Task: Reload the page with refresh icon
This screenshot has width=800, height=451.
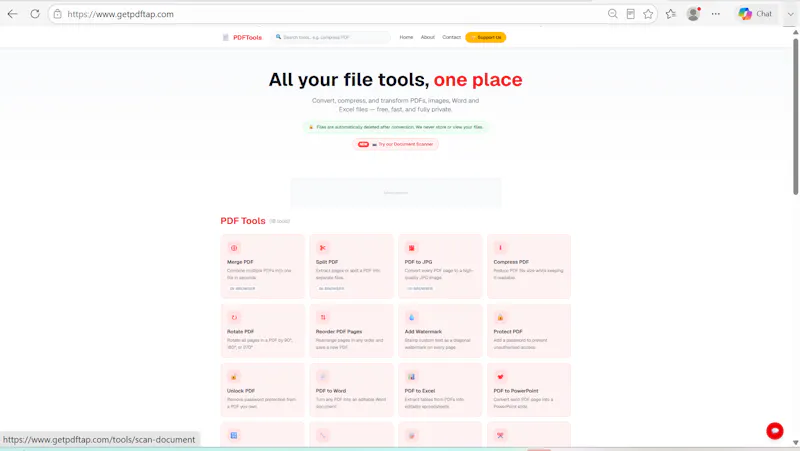Action: click(x=35, y=14)
